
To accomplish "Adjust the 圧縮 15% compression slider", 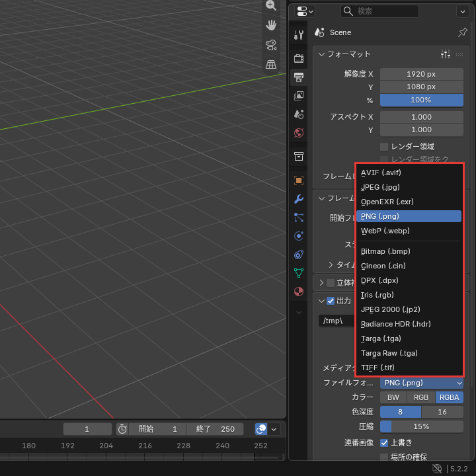I will tap(422, 426).
